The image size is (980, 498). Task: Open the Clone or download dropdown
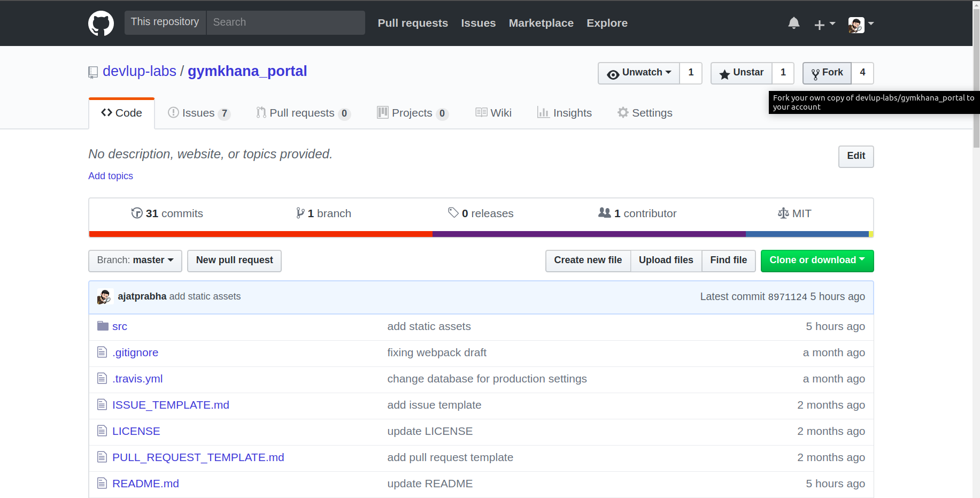coord(816,261)
